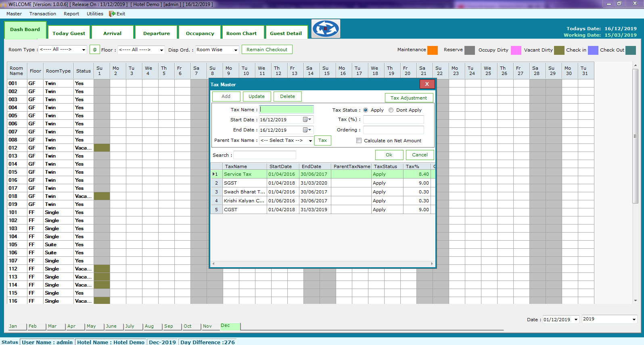Select the Apply tax status radio button
The height and width of the screenshot is (345, 644).
click(x=366, y=110)
